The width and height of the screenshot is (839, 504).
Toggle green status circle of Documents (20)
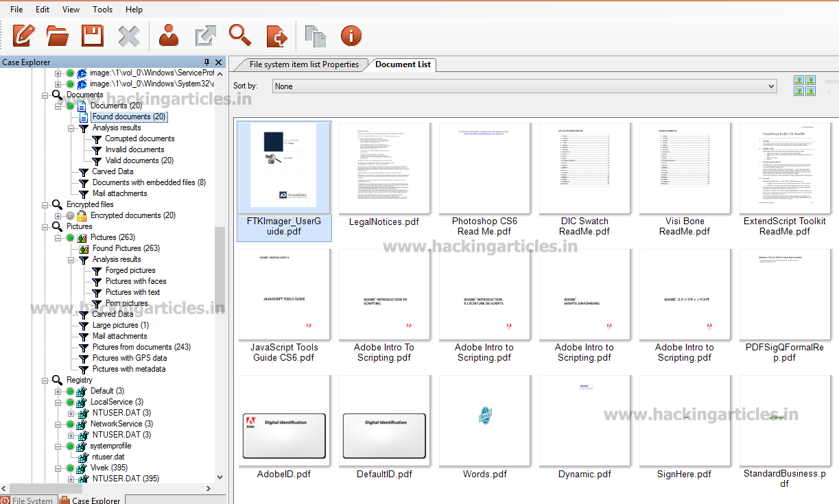click(70, 106)
